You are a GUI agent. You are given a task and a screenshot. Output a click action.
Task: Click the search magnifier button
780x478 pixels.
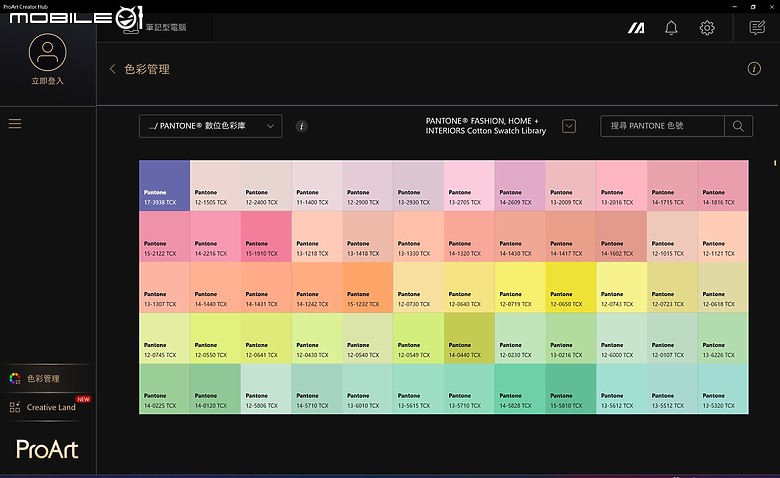(738, 126)
